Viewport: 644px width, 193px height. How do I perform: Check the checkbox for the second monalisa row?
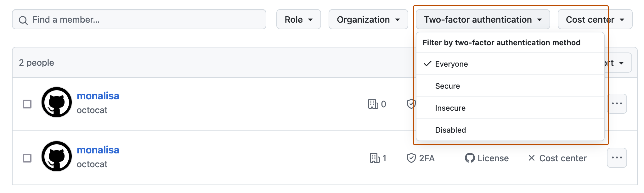click(x=27, y=158)
